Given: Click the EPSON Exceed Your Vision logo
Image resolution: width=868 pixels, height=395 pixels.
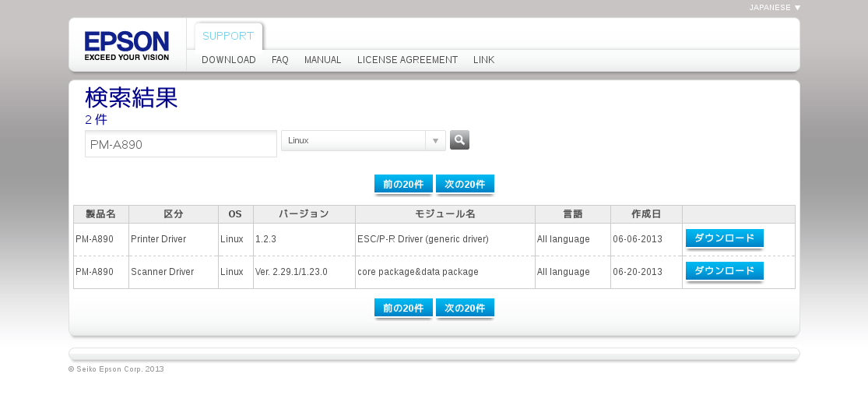Looking at the screenshot, I should click(x=127, y=45).
